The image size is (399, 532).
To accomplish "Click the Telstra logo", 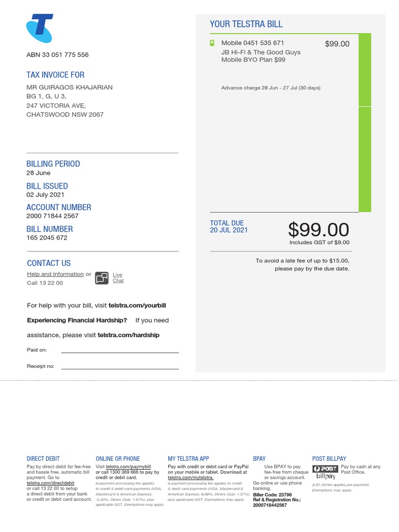I will pos(39,29).
